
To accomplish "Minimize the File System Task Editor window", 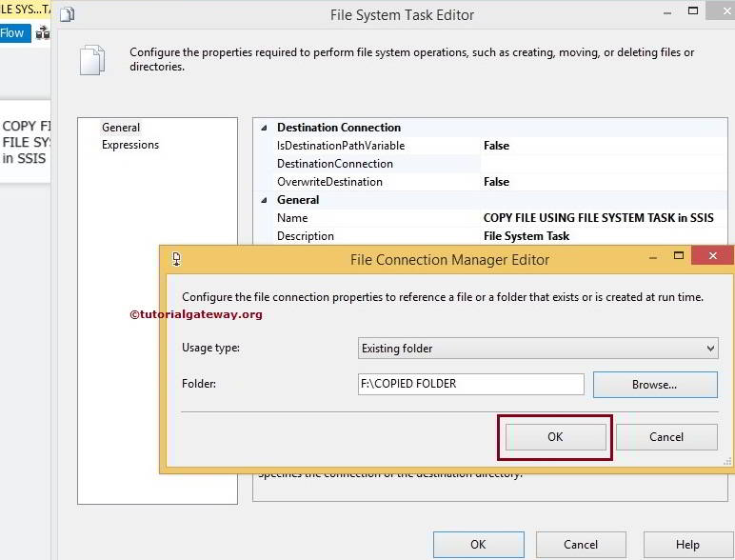I will (x=667, y=12).
